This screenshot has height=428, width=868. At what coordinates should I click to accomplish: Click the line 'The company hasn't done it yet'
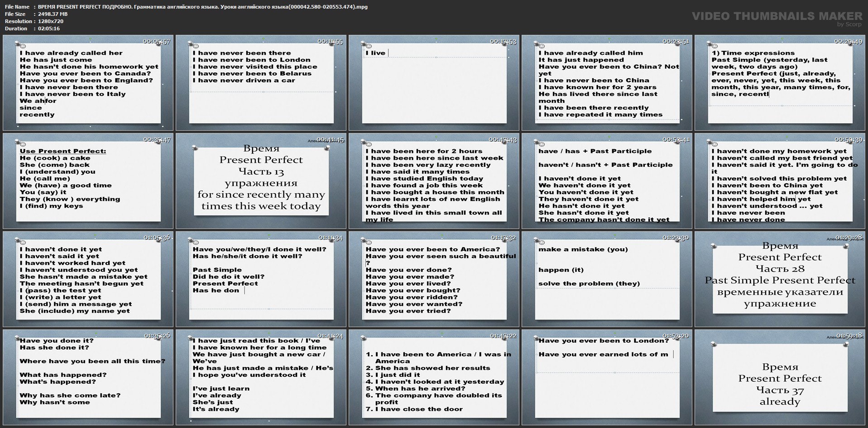pos(604,220)
